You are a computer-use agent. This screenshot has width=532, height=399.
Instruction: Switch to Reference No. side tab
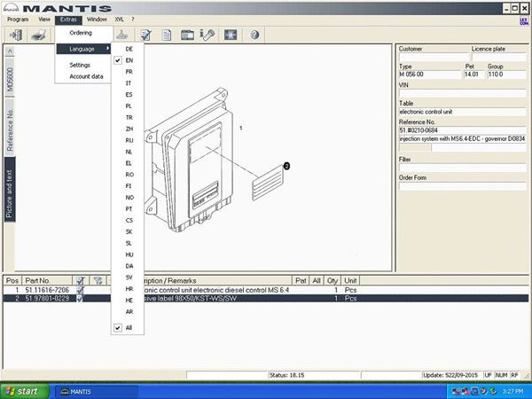(10, 129)
